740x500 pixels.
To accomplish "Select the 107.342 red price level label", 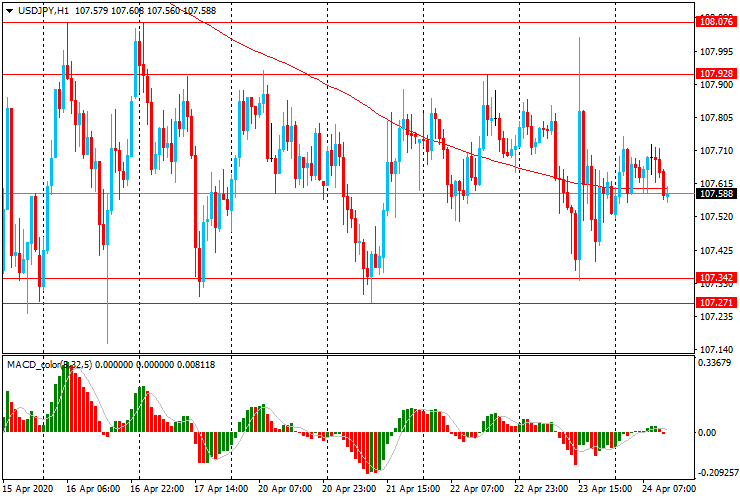I will pyautogui.click(x=716, y=278).
